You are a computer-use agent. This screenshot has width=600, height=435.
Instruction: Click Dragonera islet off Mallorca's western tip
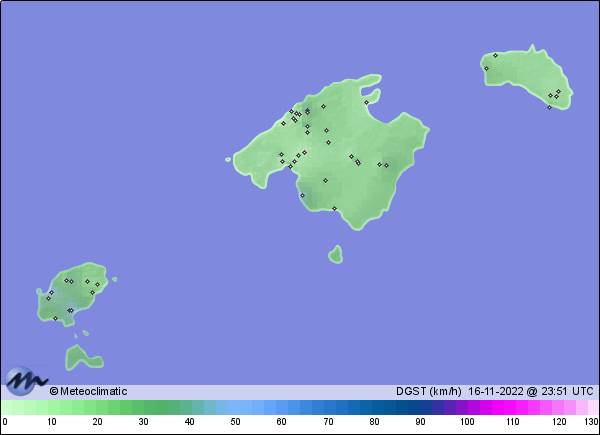pyautogui.click(x=228, y=160)
